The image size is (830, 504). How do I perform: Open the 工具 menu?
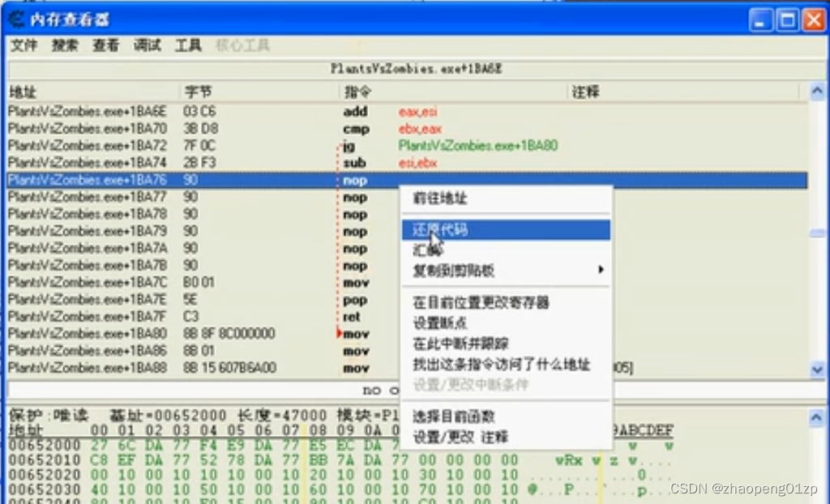coord(188,45)
